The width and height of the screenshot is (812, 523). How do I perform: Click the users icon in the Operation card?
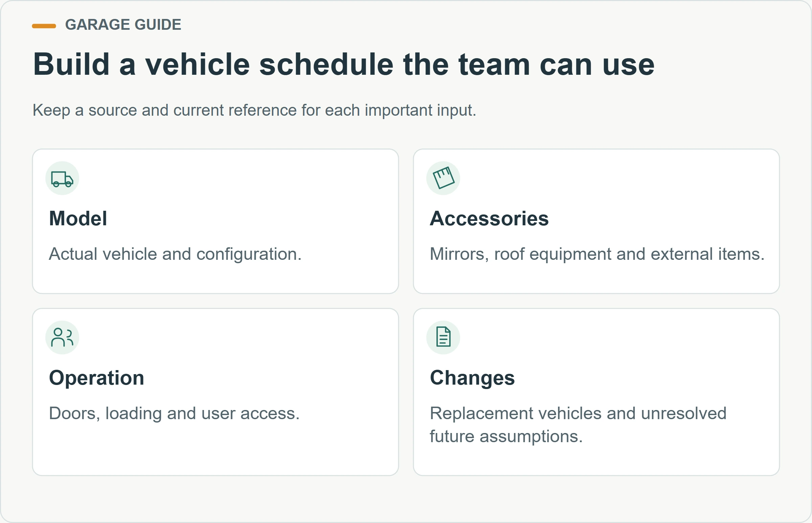tap(62, 338)
